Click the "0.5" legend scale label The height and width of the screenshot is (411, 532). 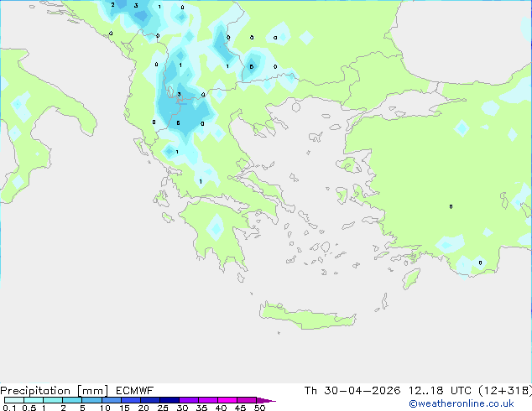29,408
